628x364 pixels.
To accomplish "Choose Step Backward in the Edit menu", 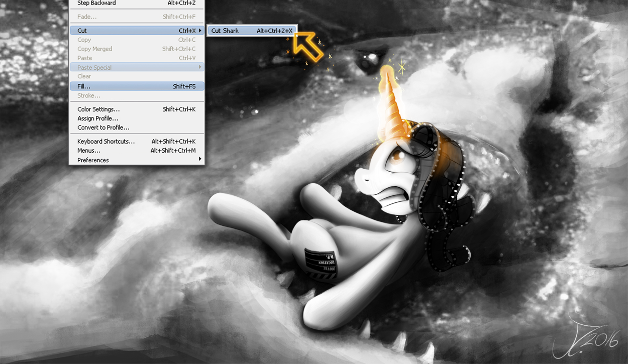I will point(137,4).
